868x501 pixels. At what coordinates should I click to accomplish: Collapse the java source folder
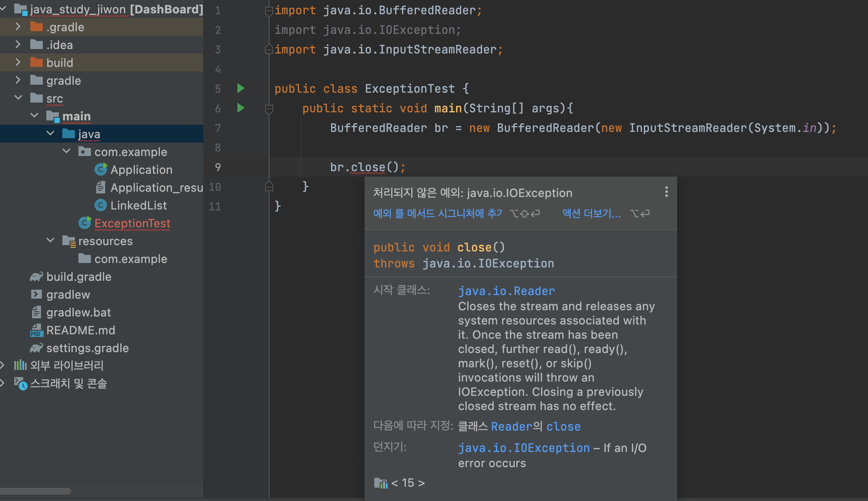pyautogui.click(x=50, y=133)
